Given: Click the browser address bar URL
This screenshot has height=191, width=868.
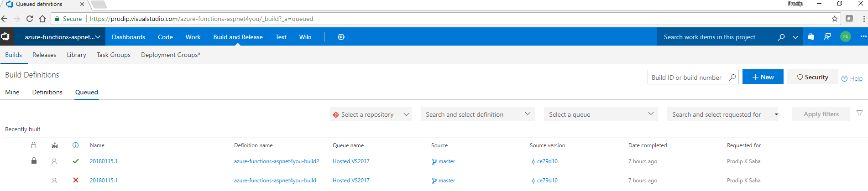Looking at the screenshot, I should [x=202, y=19].
